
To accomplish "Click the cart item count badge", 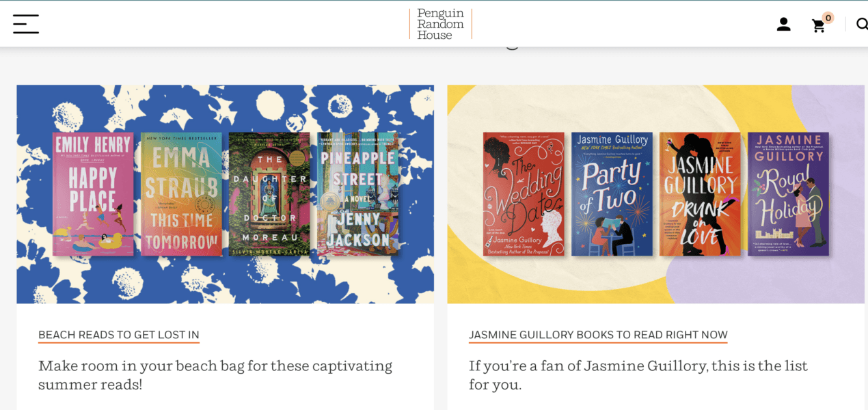I will click(826, 17).
